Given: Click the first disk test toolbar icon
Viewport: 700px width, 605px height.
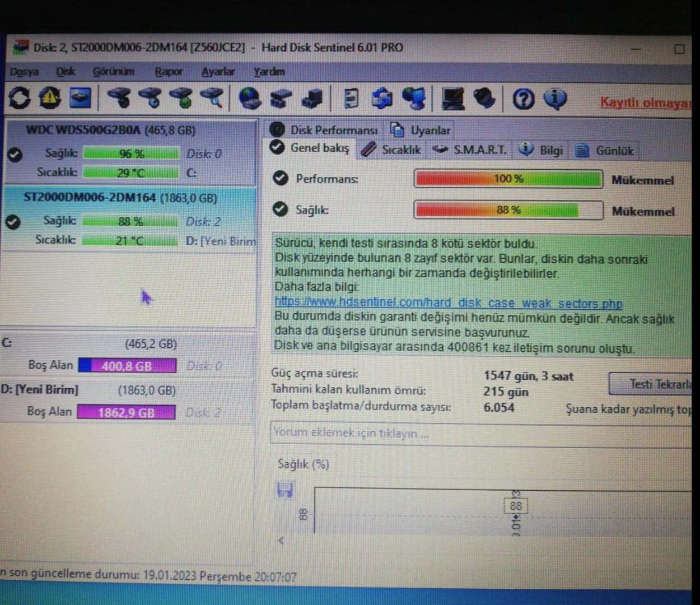Looking at the screenshot, I should [119, 97].
